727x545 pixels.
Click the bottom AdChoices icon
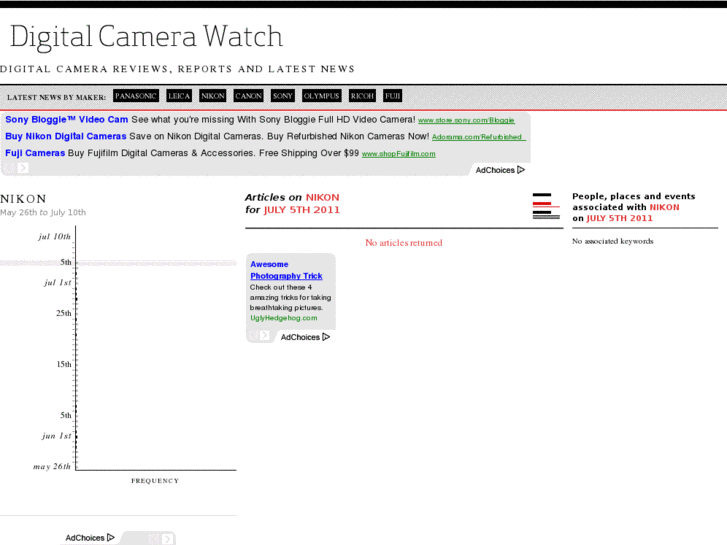90,538
